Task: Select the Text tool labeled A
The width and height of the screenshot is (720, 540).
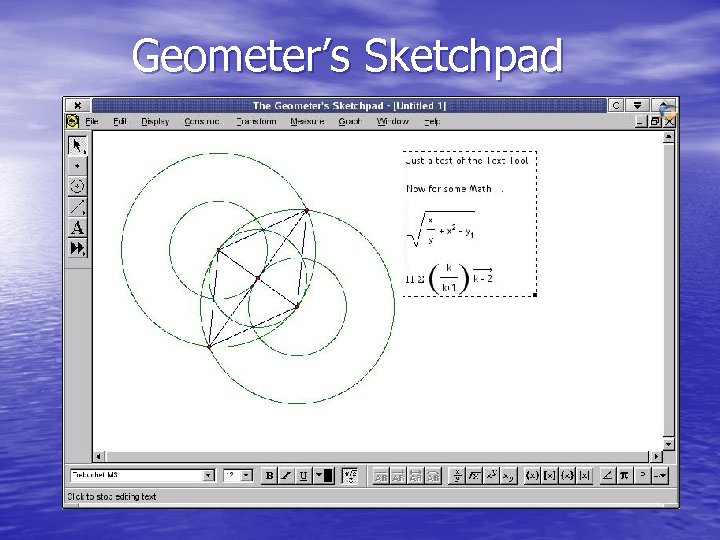Action: (77, 228)
